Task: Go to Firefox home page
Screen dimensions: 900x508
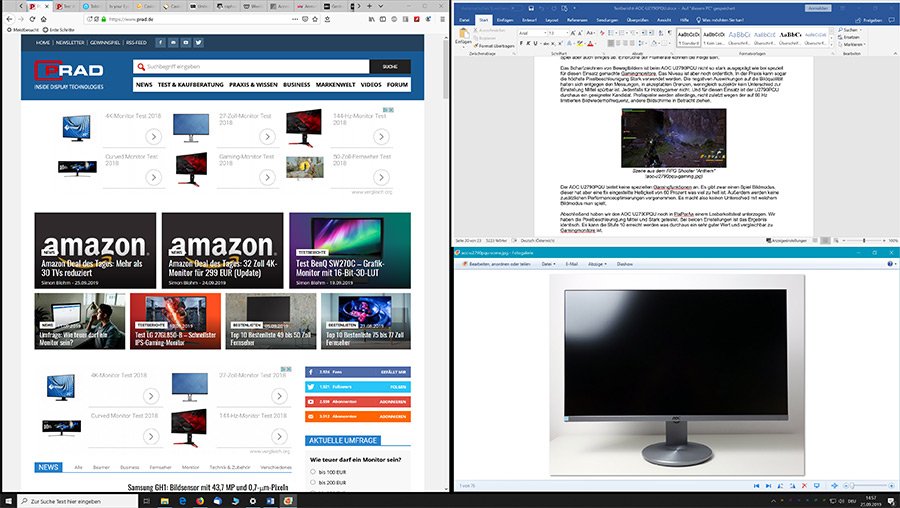Action: click(x=44, y=19)
